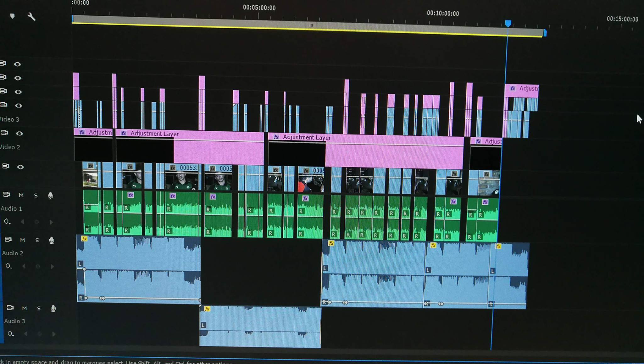This screenshot has height=364, width=644.
Task: Go to previous keyframe on Audio 2
Action: (x=24, y=266)
